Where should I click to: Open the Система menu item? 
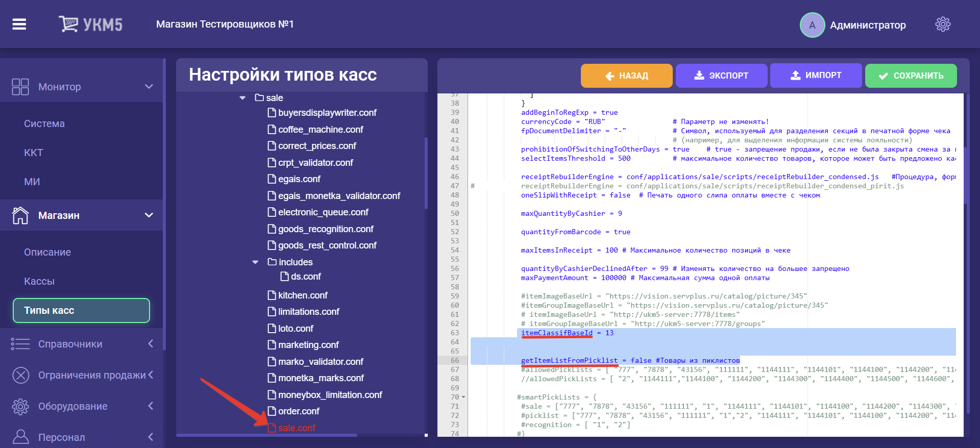pyautogui.click(x=44, y=123)
